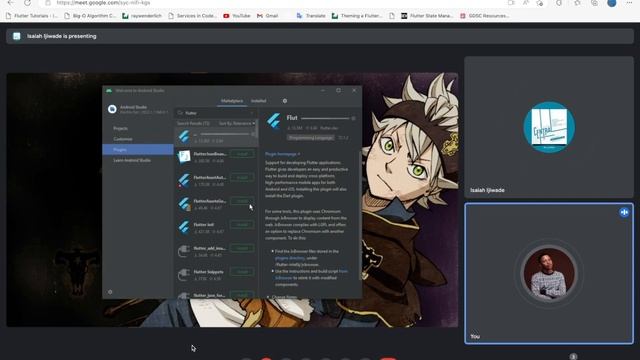This screenshot has height=360, width=640.
Task: Install the Flutter Snippets plugin
Action: tap(242, 272)
